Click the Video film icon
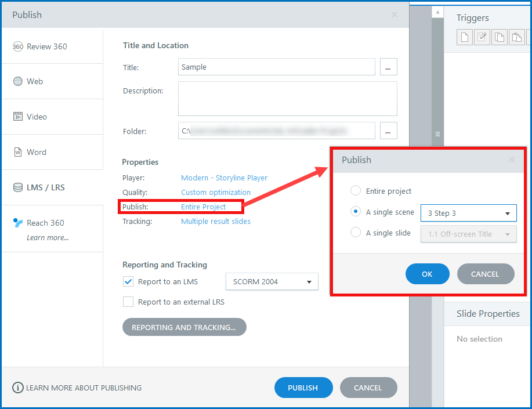This screenshot has width=532, height=409. tap(17, 117)
